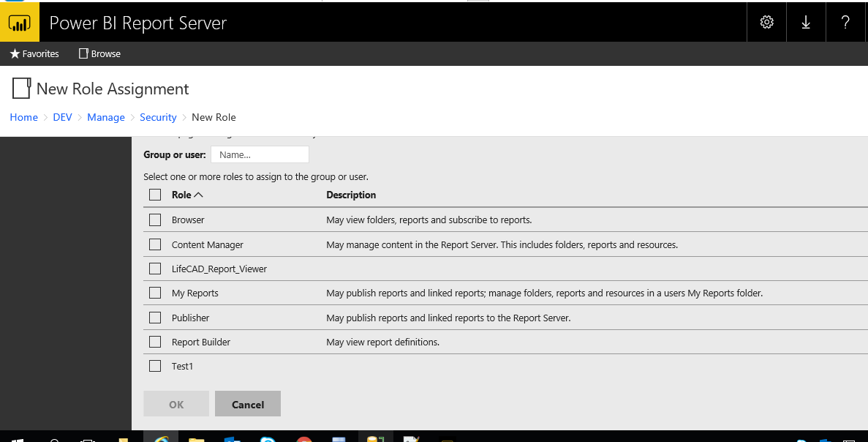
Task: Click 'Select one or more roles' instruction text
Action: [256, 176]
